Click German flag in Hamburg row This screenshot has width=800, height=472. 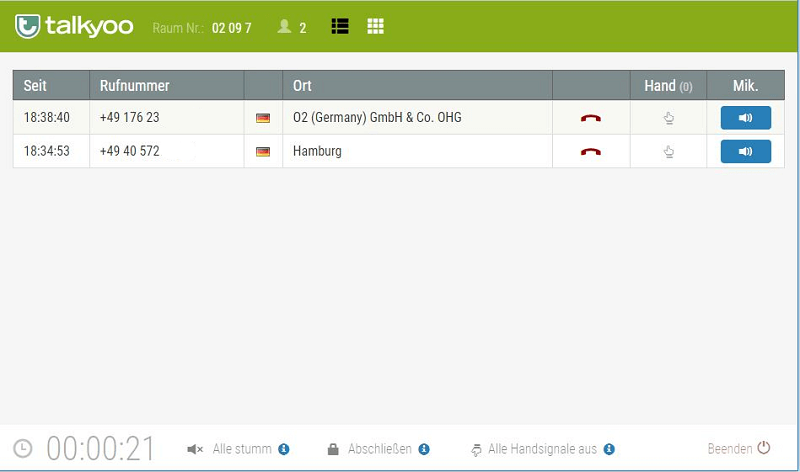(263, 152)
